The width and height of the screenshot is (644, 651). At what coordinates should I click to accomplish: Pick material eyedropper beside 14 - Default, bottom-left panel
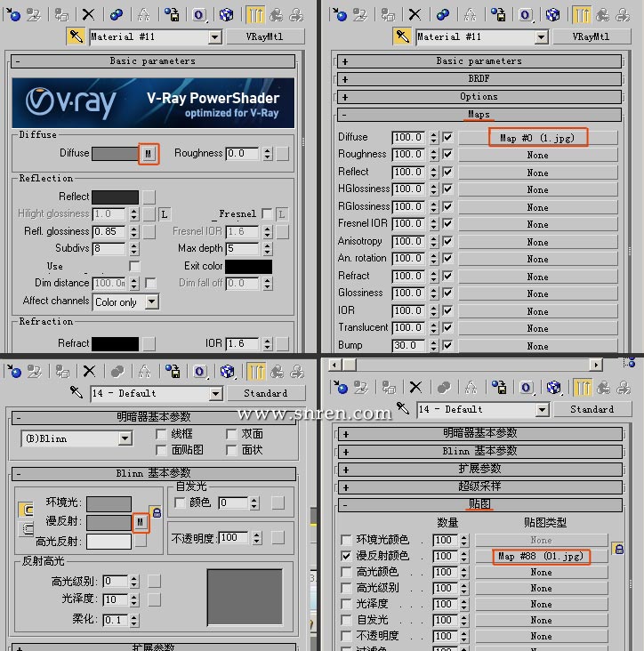[x=76, y=391]
